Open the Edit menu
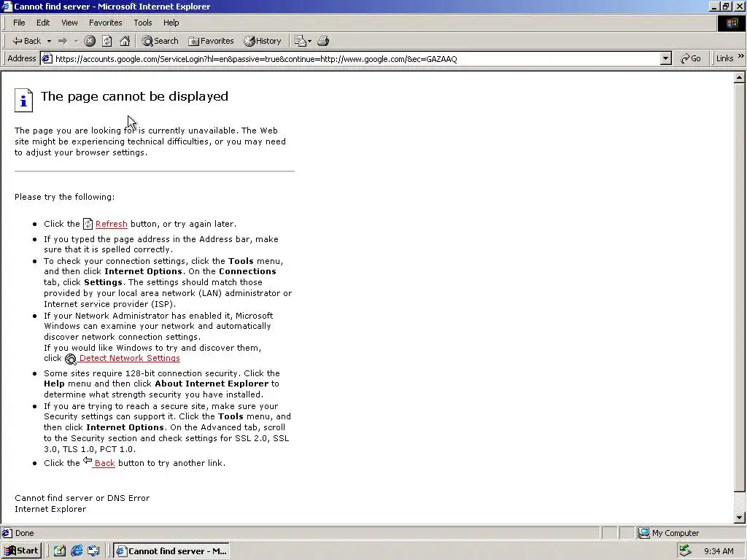The width and height of the screenshot is (747, 560). (x=43, y=23)
